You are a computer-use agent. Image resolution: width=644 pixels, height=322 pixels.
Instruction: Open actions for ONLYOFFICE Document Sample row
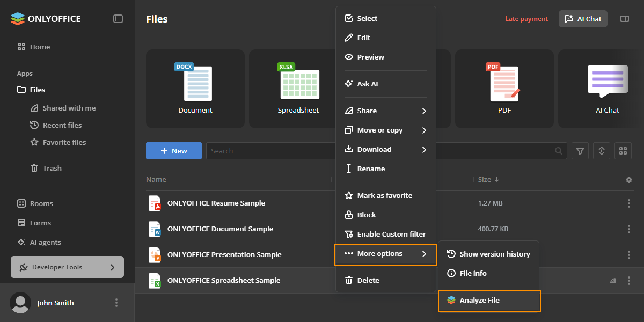(x=629, y=229)
